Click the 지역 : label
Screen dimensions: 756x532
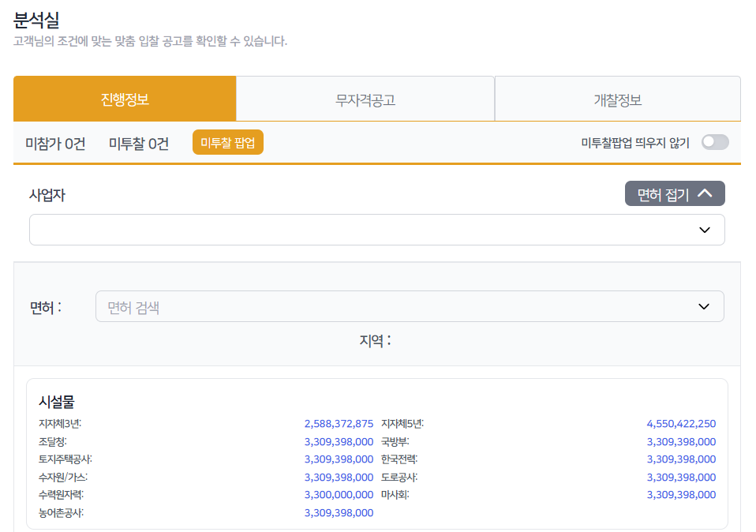pyautogui.click(x=375, y=340)
